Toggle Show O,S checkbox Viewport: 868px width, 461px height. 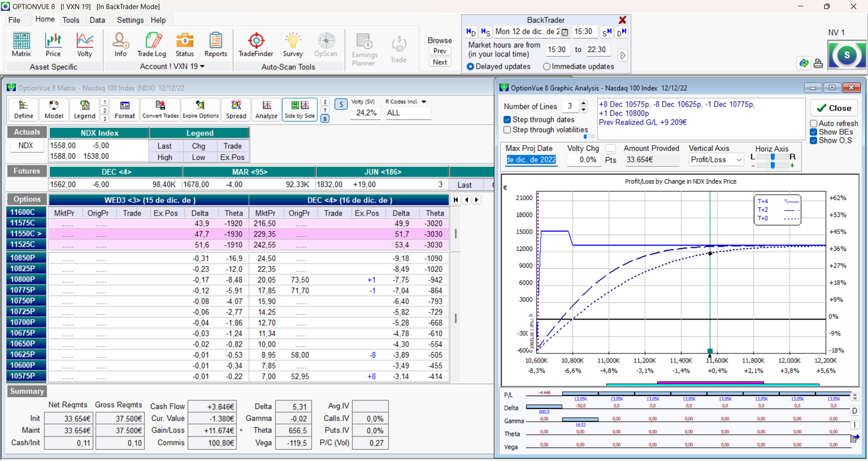pyautogui.click(x=813, y=140)
